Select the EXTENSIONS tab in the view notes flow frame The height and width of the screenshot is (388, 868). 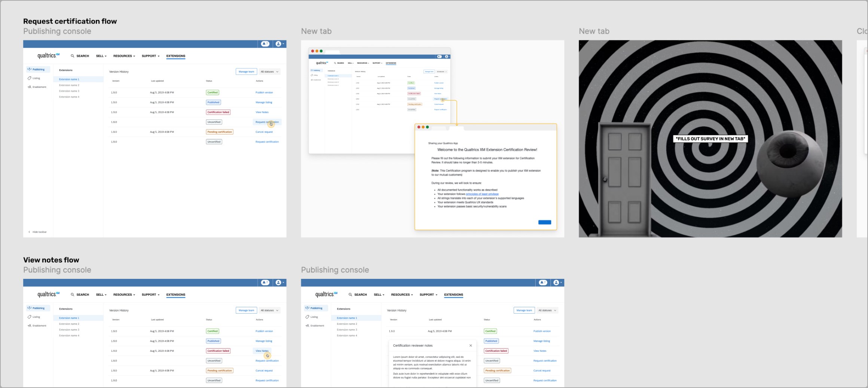[176, 295]
